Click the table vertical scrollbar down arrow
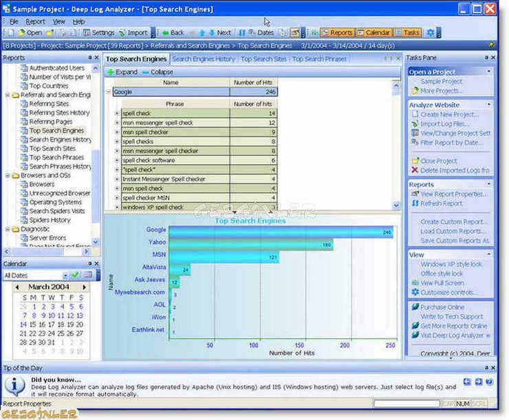The image size is (509, 420). [396, 206]
